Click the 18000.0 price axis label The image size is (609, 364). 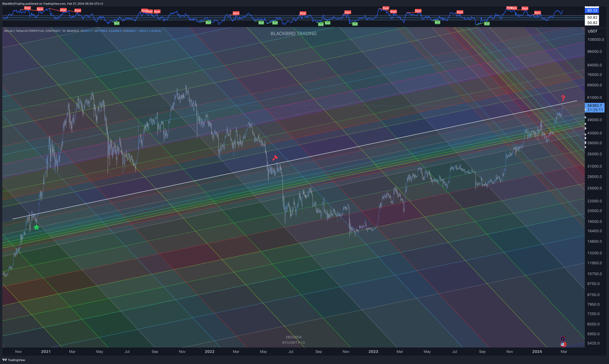tap(594, 222)
